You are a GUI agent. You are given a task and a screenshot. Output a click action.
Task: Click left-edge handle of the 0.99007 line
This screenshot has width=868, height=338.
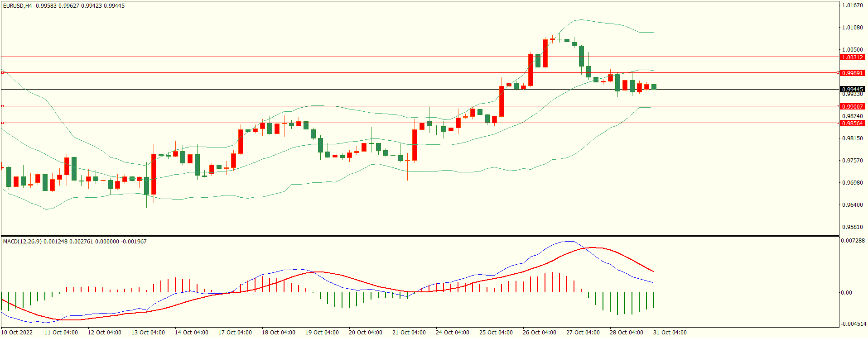point(2,106)
